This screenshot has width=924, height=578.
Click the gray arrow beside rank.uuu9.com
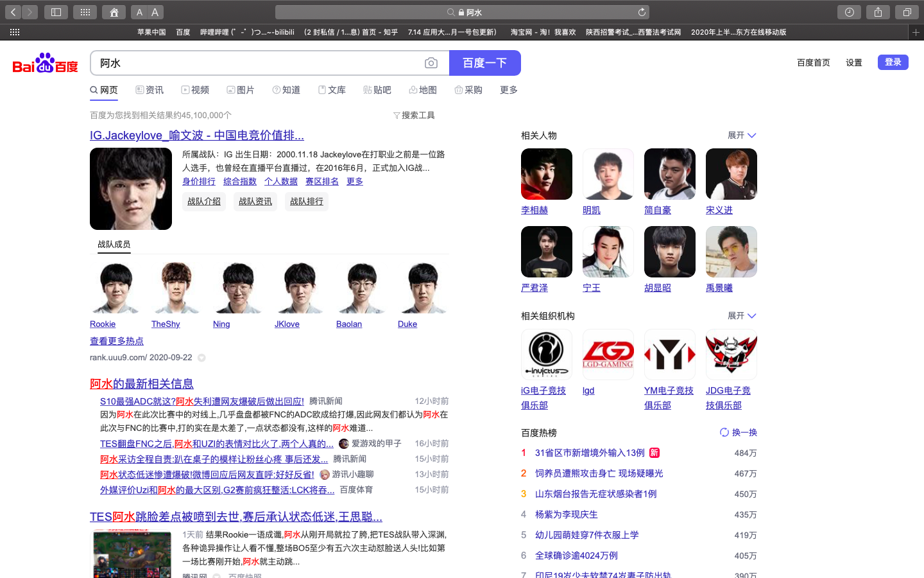[x=201, y=358]
